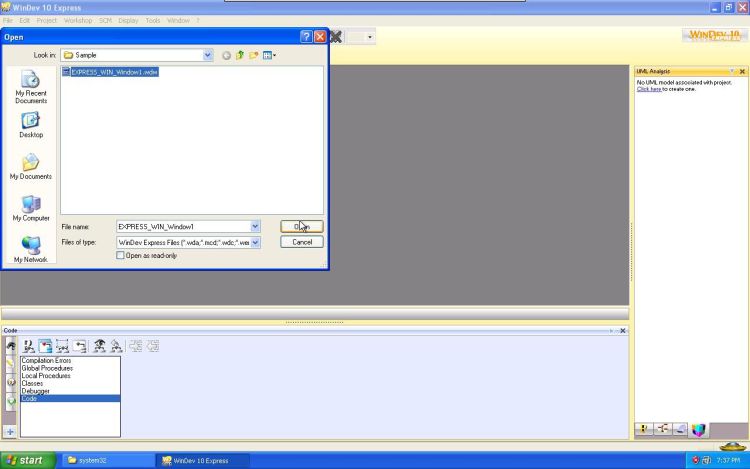Close the UML Analysis pane
Screen dimensions: 750x469
click(742, 71)
